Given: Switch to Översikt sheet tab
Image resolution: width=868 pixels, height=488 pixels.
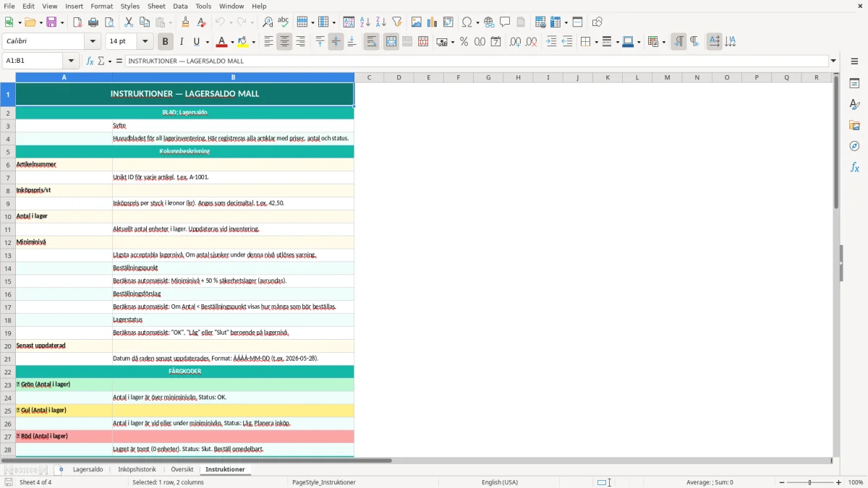Looking at the screenshot, I should point(182,469).
